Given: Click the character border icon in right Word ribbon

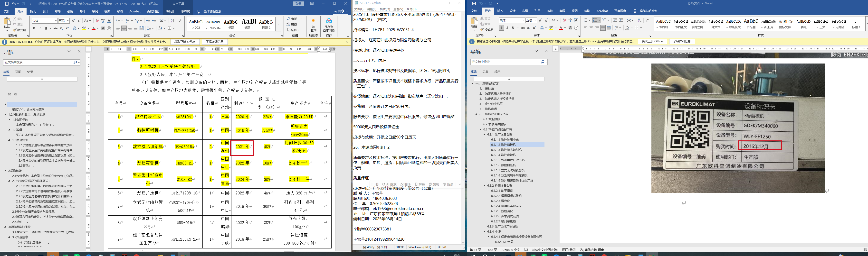Looking at the screenshot, I should [576, 20].
